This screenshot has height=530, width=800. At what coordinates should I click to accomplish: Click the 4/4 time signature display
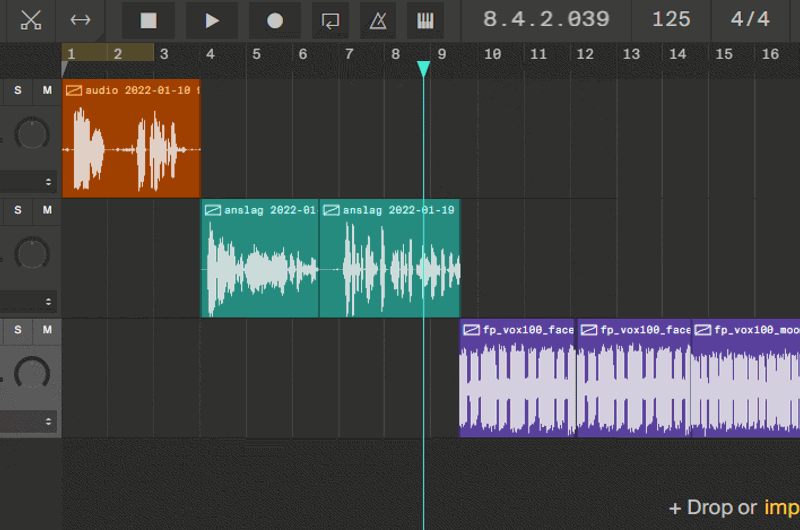point(750,20)
